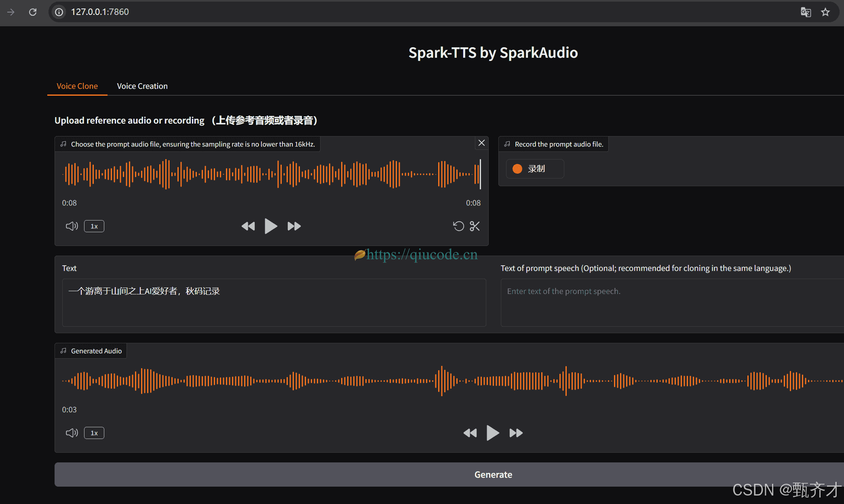
Task: Select the Voice Clone tab
Action: [x=77, y=86]
